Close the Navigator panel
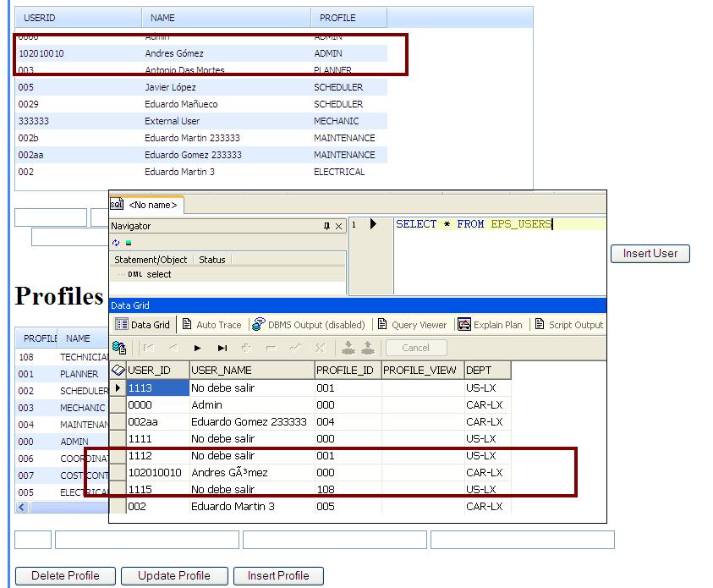Image resolution: width=713 pixels, height=588 pixels. click(339, 226)
